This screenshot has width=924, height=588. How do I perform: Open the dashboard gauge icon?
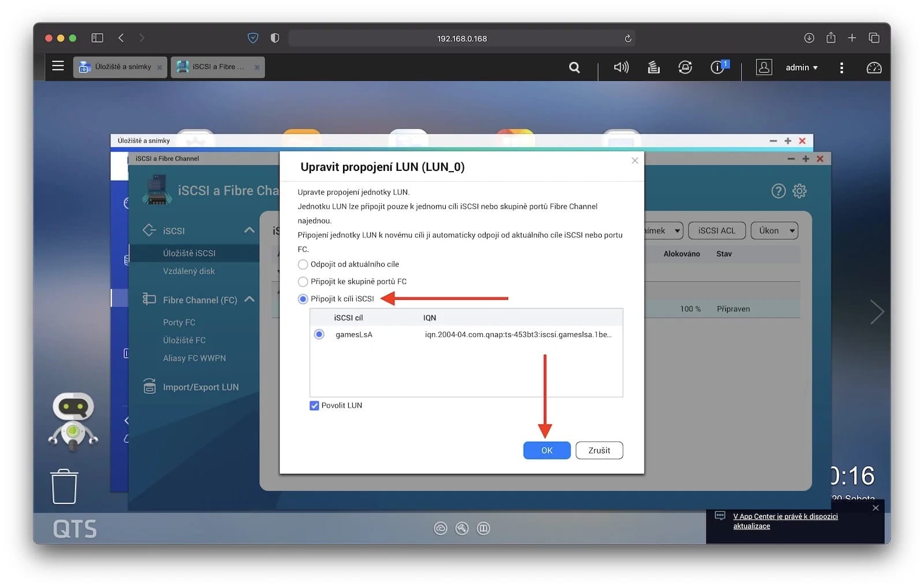[x=874, y=68]
